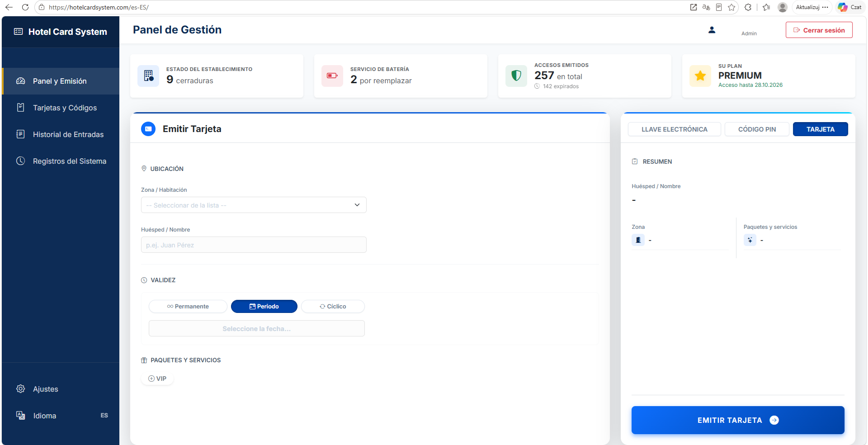868x445 pixels.
Task: Select the Periodo validity option
Action: (x=264, y=306)
